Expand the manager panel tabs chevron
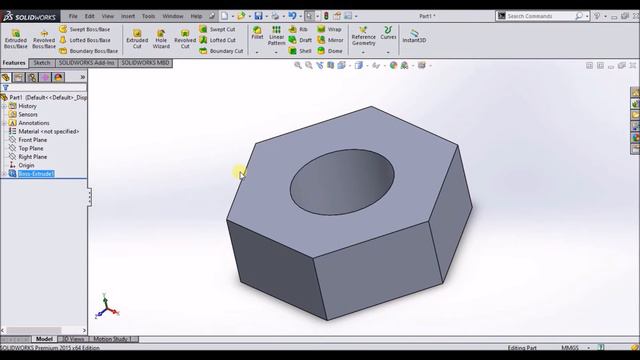Viewport: 640px width, 360px height. pyautogui.click(x=82, y=77)
